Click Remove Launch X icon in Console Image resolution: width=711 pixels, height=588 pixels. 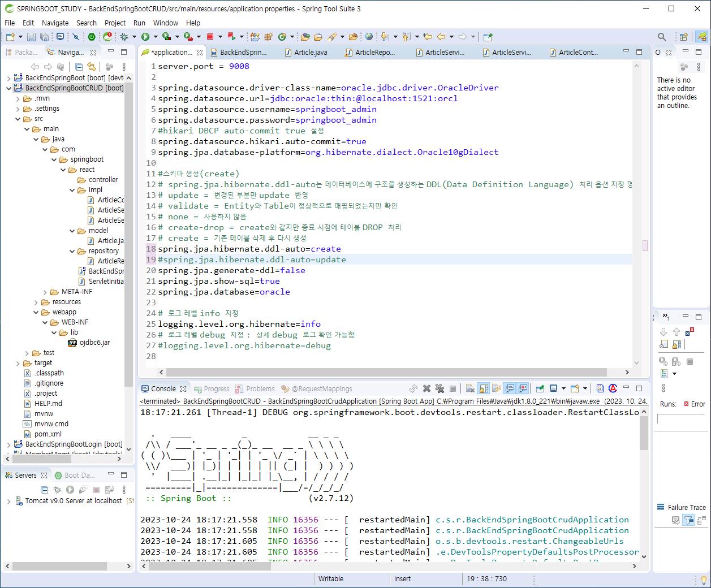426,388
